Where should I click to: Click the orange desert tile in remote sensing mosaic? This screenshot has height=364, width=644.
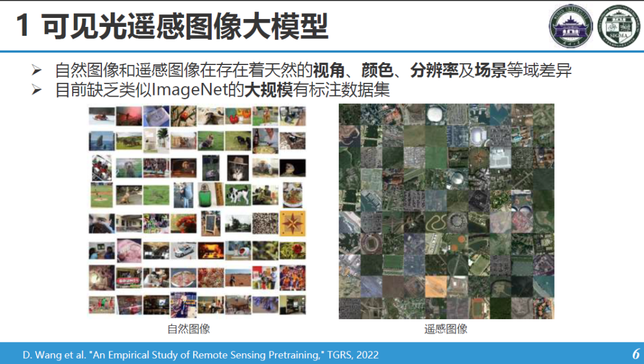[436, 286]
